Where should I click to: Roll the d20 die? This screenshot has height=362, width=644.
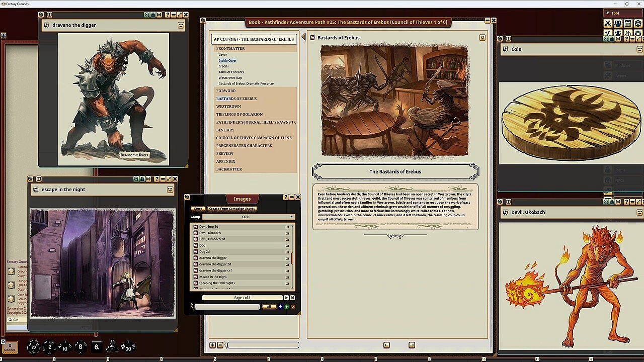tap(33, 346)
